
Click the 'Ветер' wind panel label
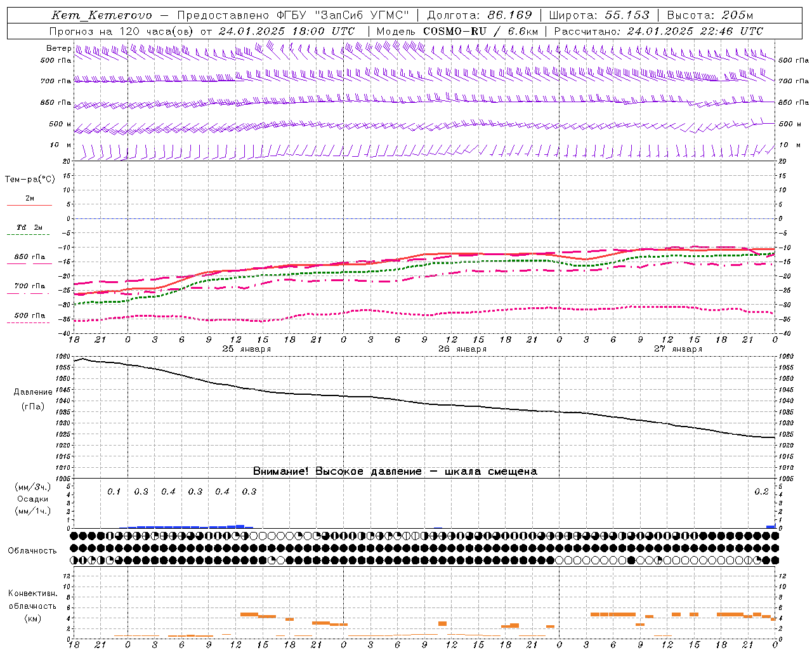[58, 48]
